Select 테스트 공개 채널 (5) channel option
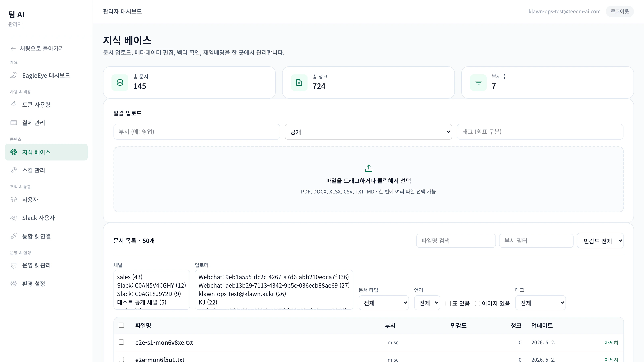This screenshot has height=362, width=644. click(152, 302)
